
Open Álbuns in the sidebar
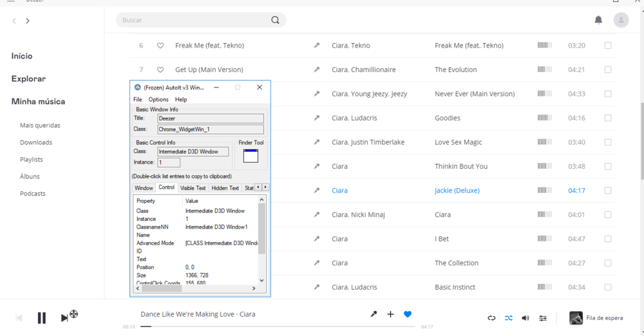pyautogui.click(x=30, y=176)
